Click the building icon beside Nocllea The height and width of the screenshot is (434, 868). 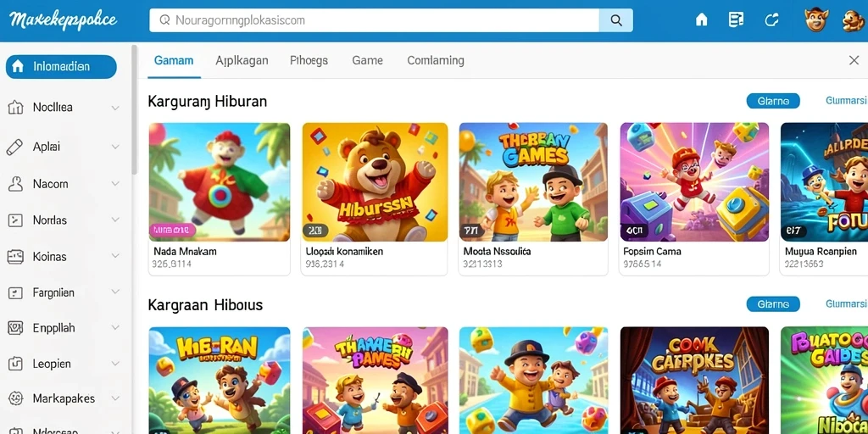[x=15, y=108]
